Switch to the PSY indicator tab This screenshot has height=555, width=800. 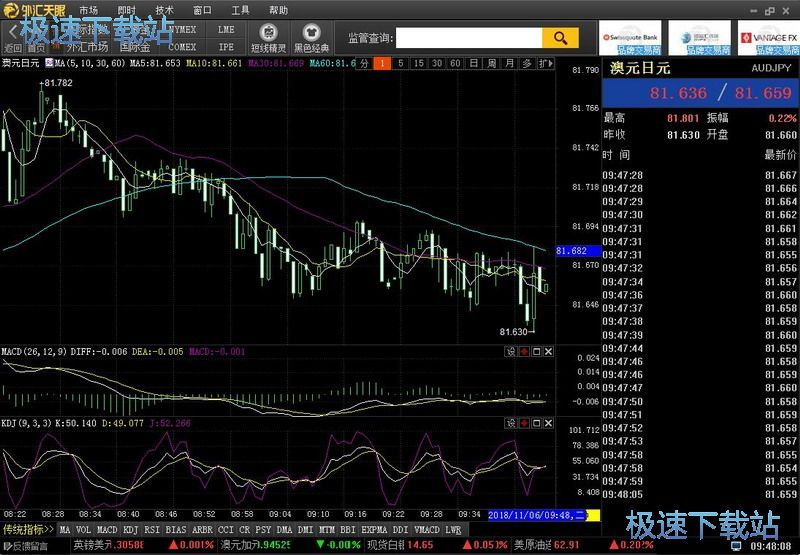click(x=263, y=530)
